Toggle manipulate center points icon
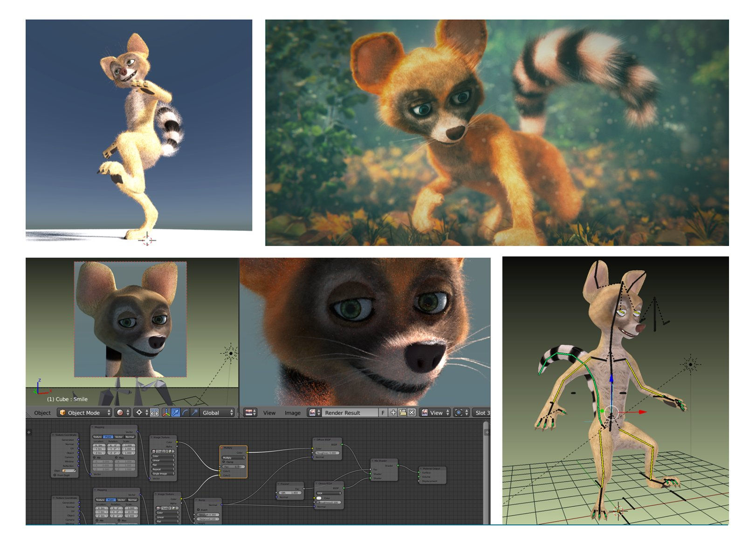Screen dimensions: 756x544 tap(154, 413)
